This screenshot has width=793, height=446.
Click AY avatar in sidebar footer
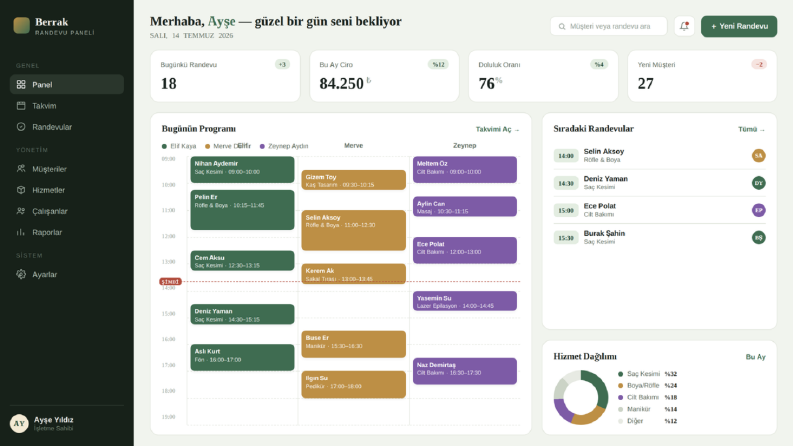(x=19, y=423)
